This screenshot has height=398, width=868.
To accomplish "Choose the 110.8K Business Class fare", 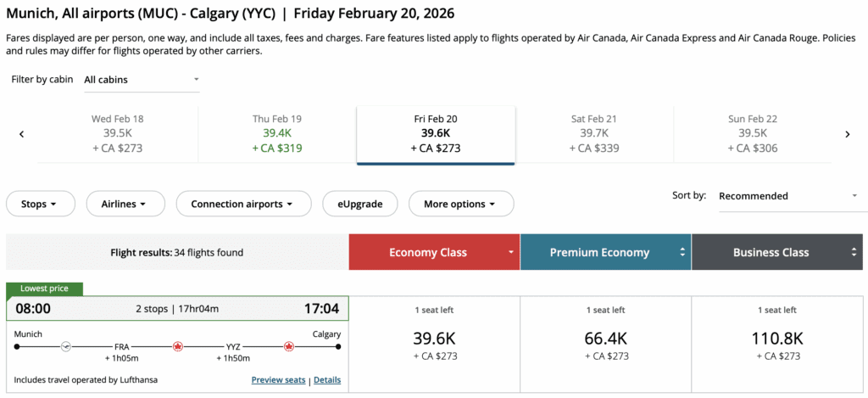I will click(x=777, y=344).
